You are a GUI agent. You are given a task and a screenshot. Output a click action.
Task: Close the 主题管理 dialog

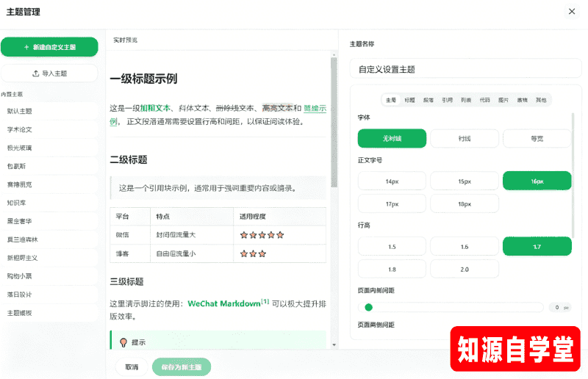572,12
